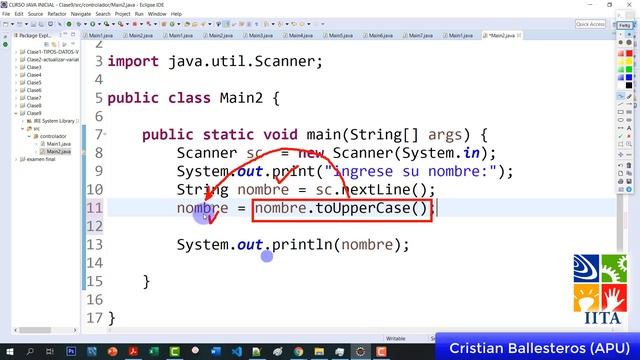Select the arrow drawing tool
The image size is (640, 360).
pyautogui.click(x=629, y=104)
